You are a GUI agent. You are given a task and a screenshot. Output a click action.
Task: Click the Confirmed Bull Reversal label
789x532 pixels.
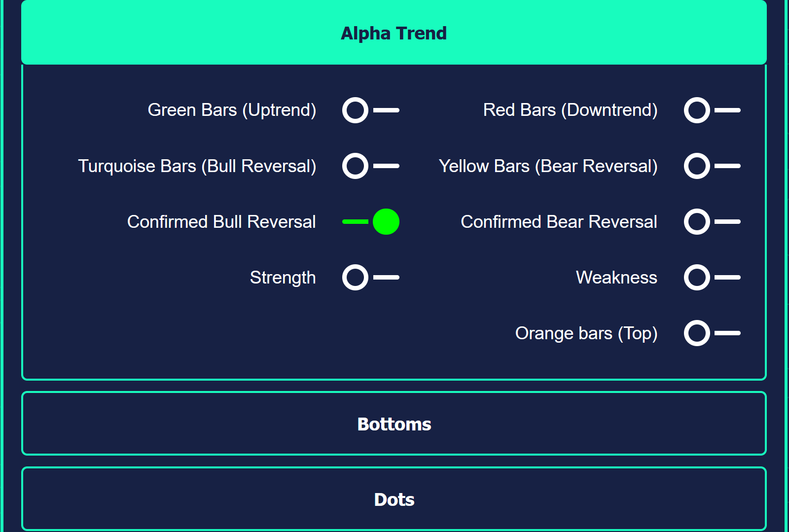(221, 222)
